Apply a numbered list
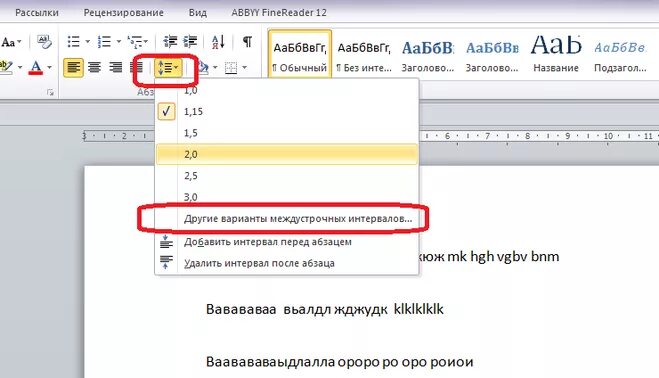 pos(104,42)
